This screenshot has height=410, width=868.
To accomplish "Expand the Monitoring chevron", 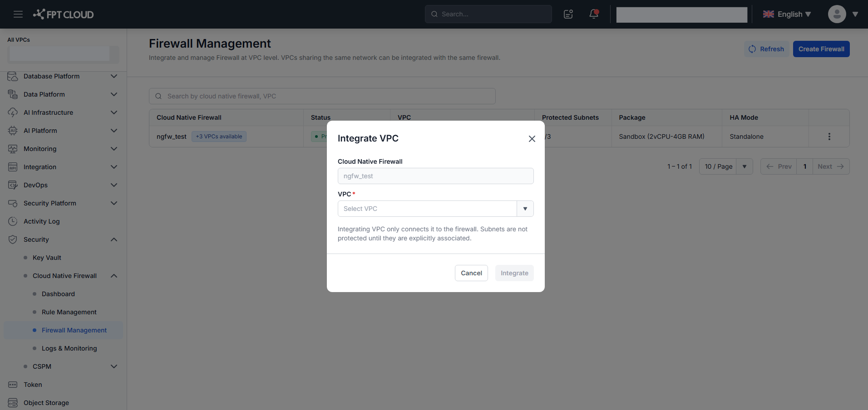I will pos(114,149).
